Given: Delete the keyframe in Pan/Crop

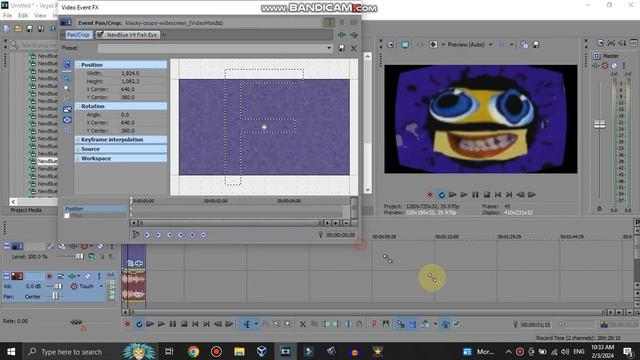Looking at the screenshot, I should point(203,235).
